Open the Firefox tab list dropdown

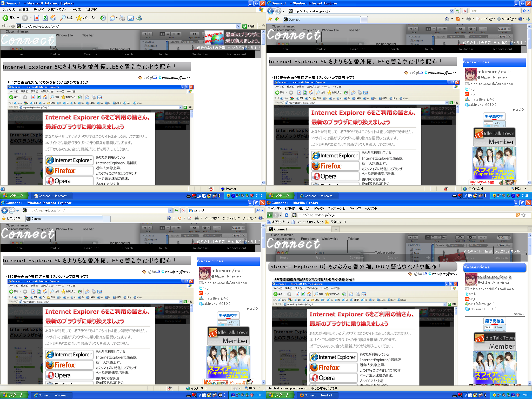pos(530,229)
